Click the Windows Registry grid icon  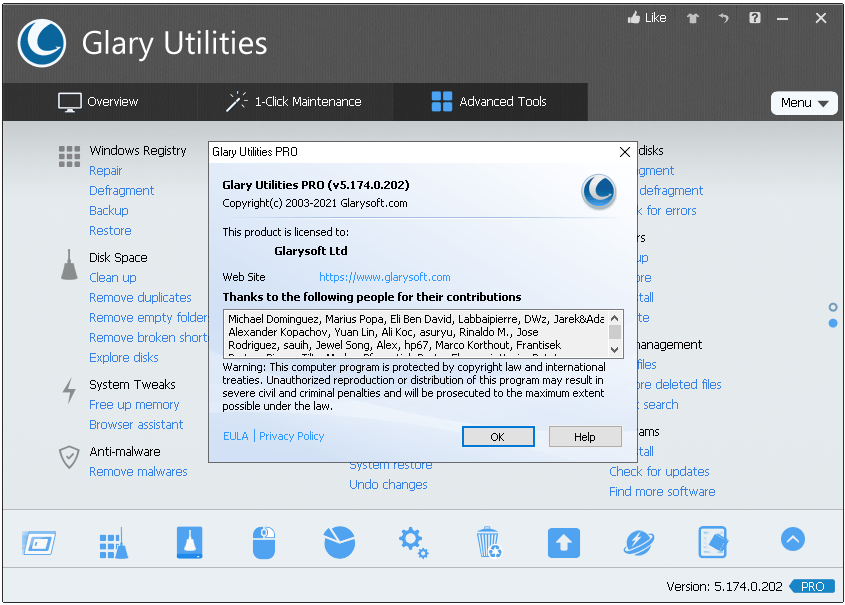click(69, 156)
